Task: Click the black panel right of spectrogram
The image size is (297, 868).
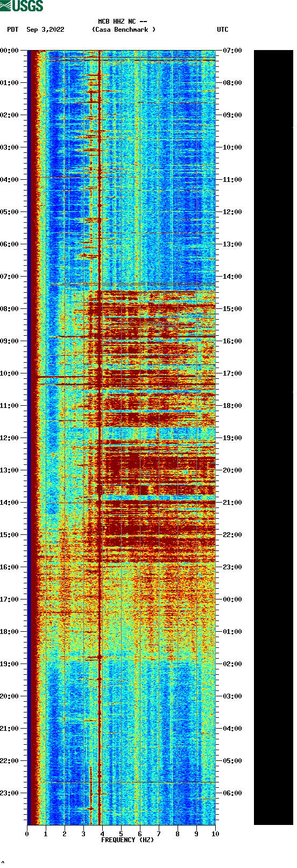Action: pos(273,437)
